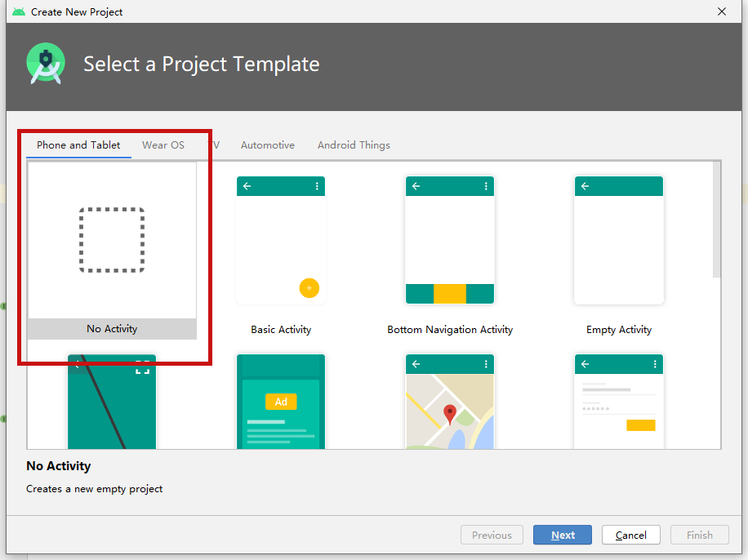This screenshot has height=560, width=748.
Task: Select the No Activity template
Action: (x=112, y=251)
